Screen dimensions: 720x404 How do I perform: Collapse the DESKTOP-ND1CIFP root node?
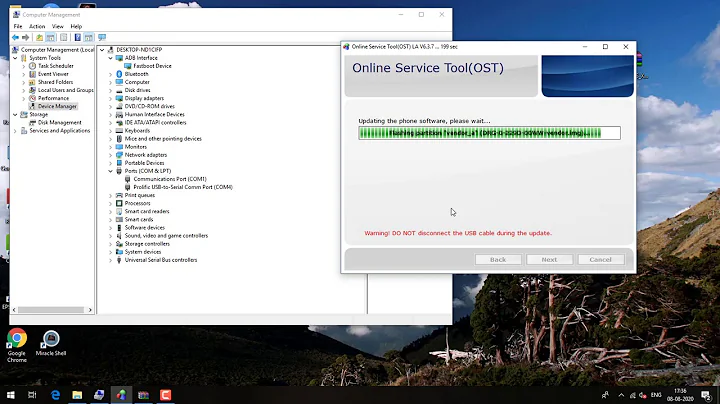click(102, 50)
